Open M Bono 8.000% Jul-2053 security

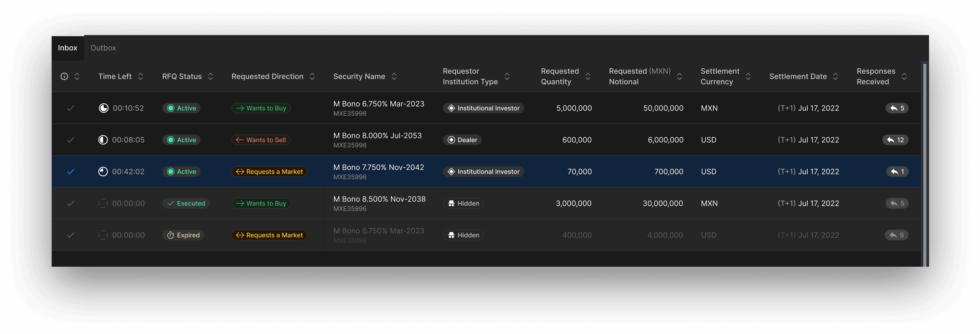[377, 136]
